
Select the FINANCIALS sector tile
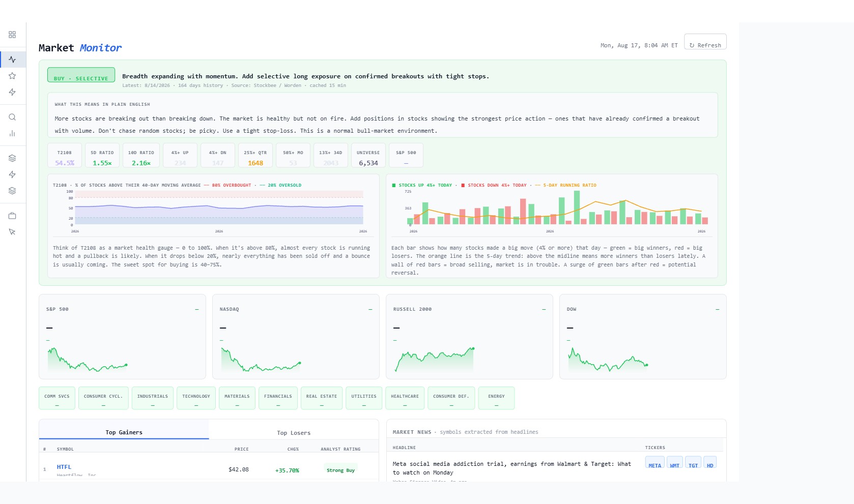(278, 398)
